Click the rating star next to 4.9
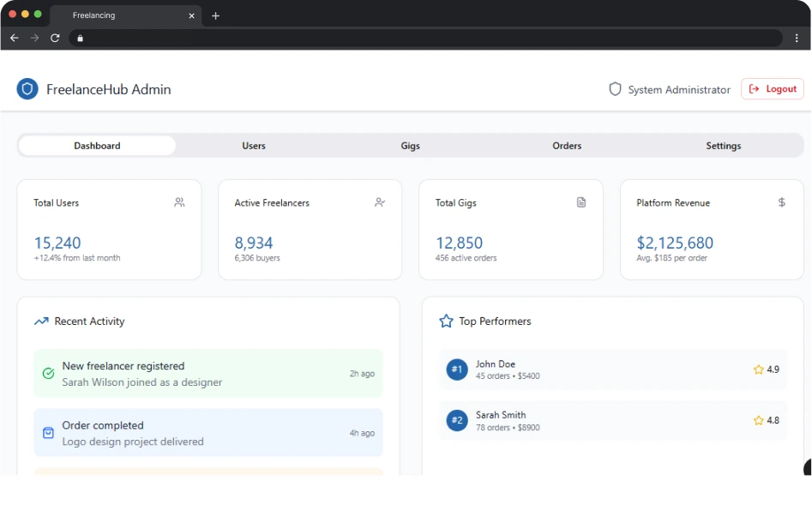Viewport: 812px width, 511px height. [x=758, y=370]
